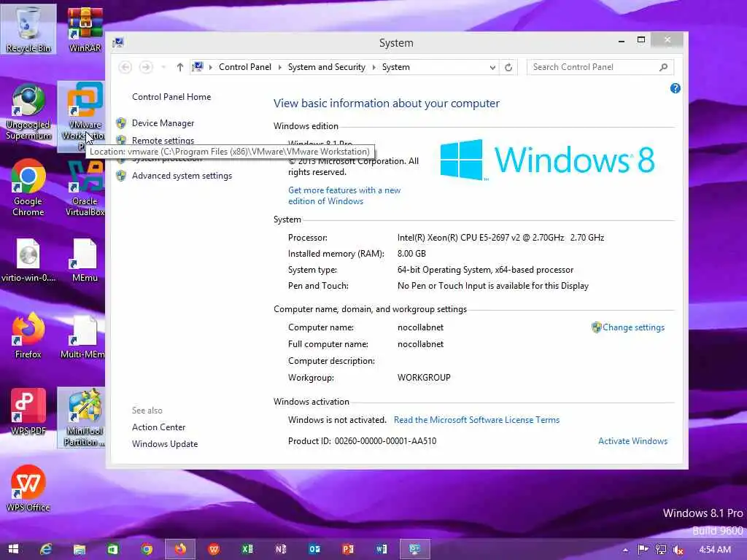Select the WinRAR desktop shortcut
Image resolution: width=747 pixels, height=560 pixels.
(85, 28)
